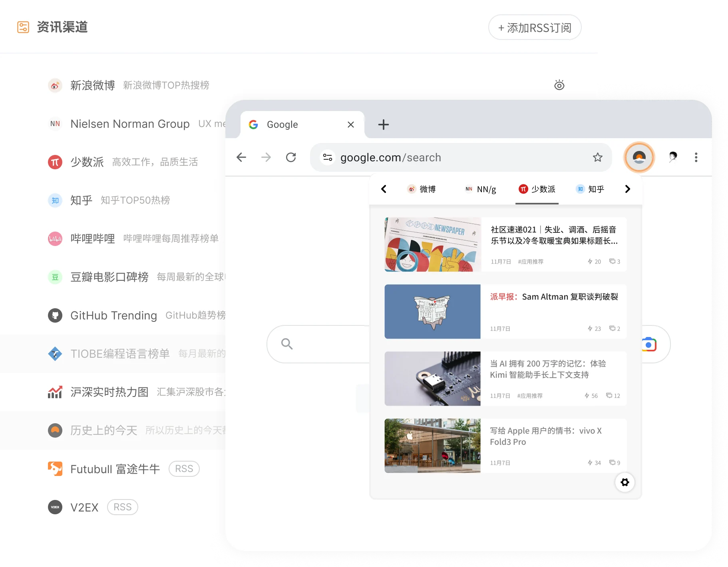This screenshot has width=728, height=567.
Task: Click the 沪深实时热力图 chart icon
Action: tap(55, 392)
